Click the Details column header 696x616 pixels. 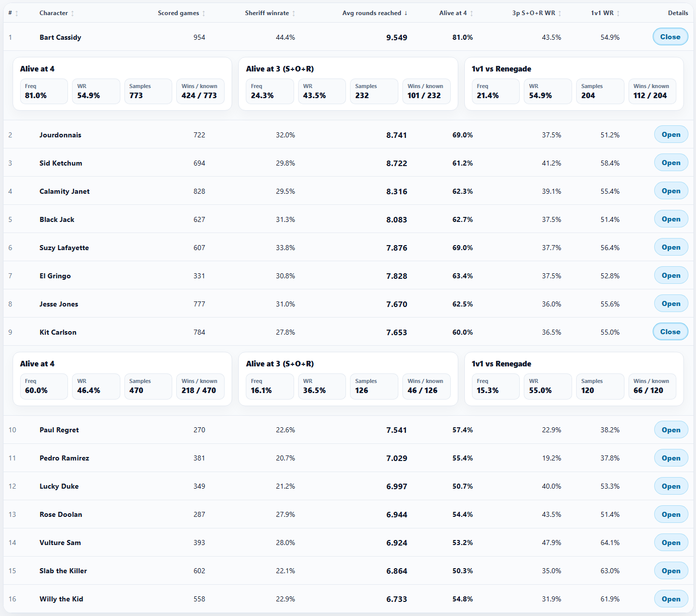pos(678,13)
